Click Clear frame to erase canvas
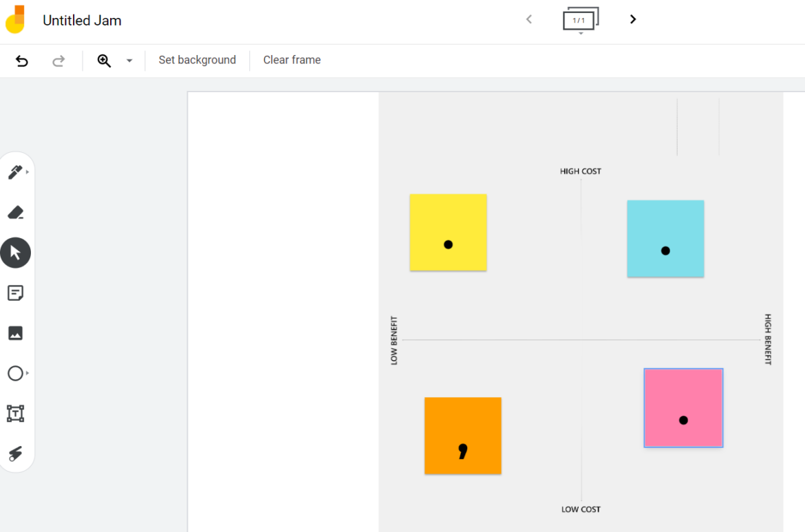This screenshot has height=532, width=805. pos(292,60)
